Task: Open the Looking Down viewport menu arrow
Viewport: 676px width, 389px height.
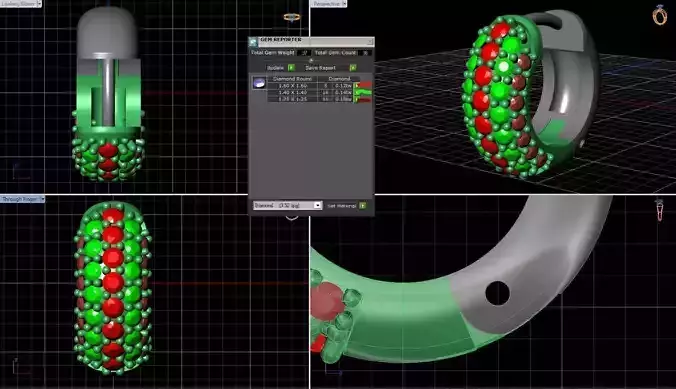Action: [x=39, y=3]
